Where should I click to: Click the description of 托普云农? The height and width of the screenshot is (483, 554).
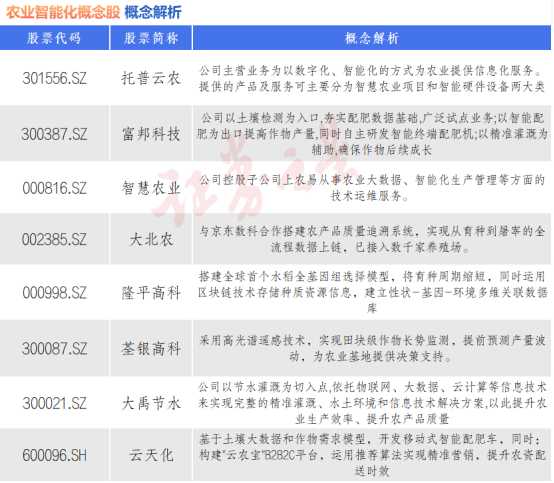pyautogui.click(x=372, y=78)
